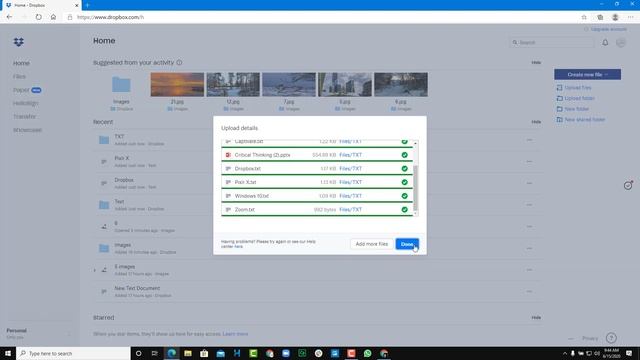Open Paper in the sidebar

point(21,90)
